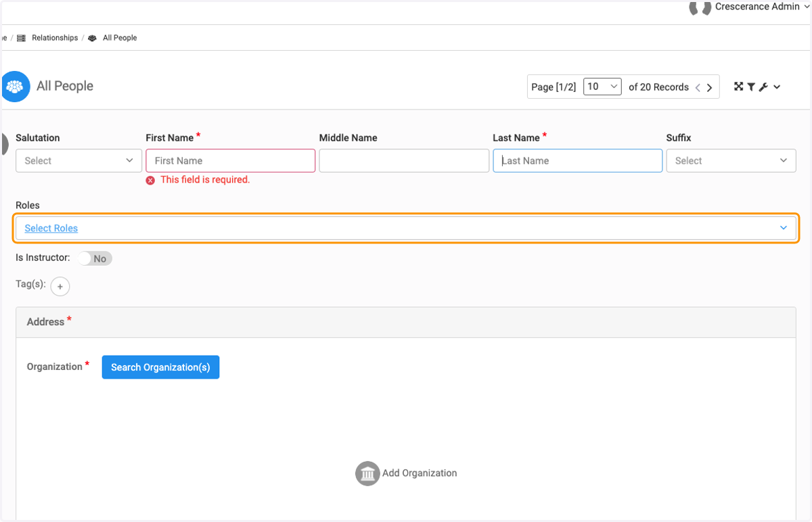Click the All People blue circle icon
Image resolution: width=812 pixels, height=522 pixels.
pos(15,87)
